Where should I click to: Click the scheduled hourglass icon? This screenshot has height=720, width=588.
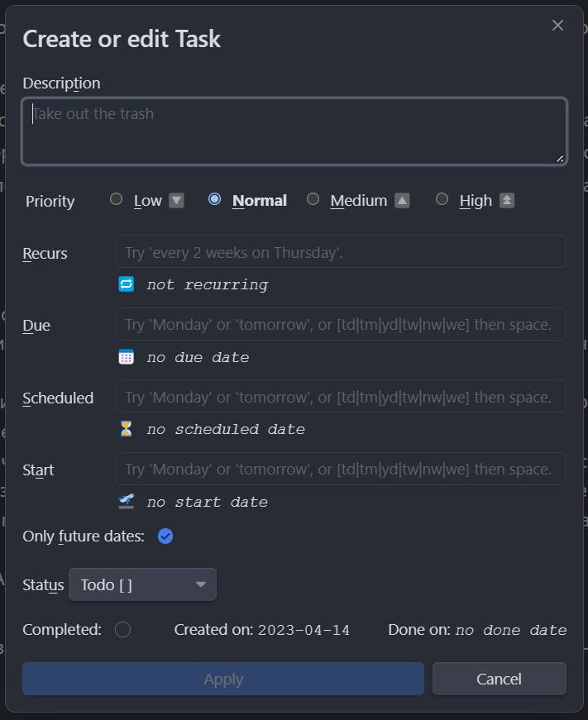pos(127,429)
